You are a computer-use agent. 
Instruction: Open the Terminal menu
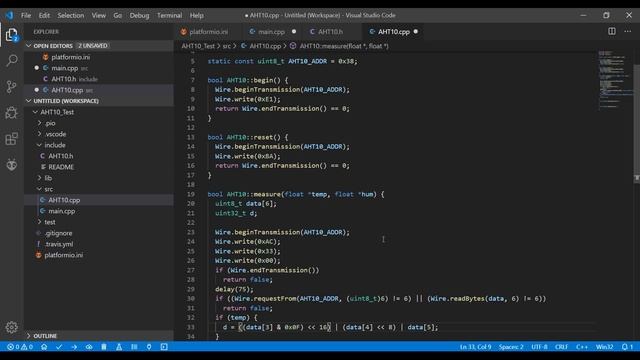click(169, 15)
